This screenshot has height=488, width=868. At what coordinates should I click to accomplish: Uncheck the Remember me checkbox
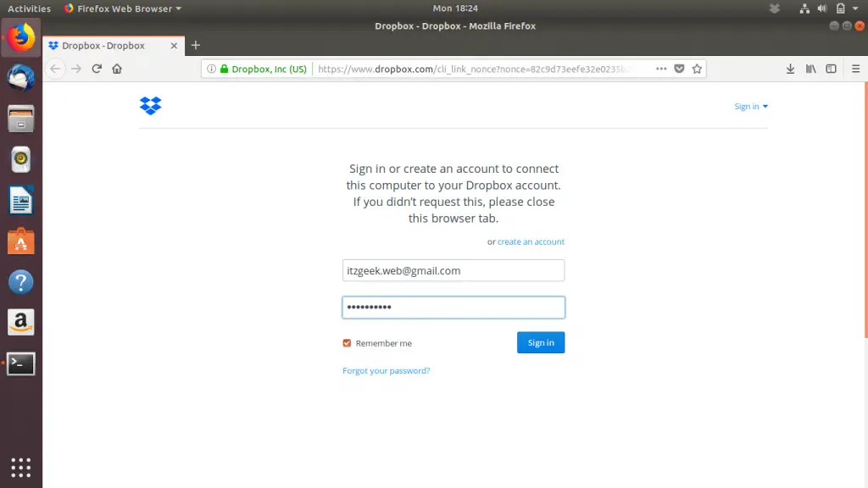[347, 343]
